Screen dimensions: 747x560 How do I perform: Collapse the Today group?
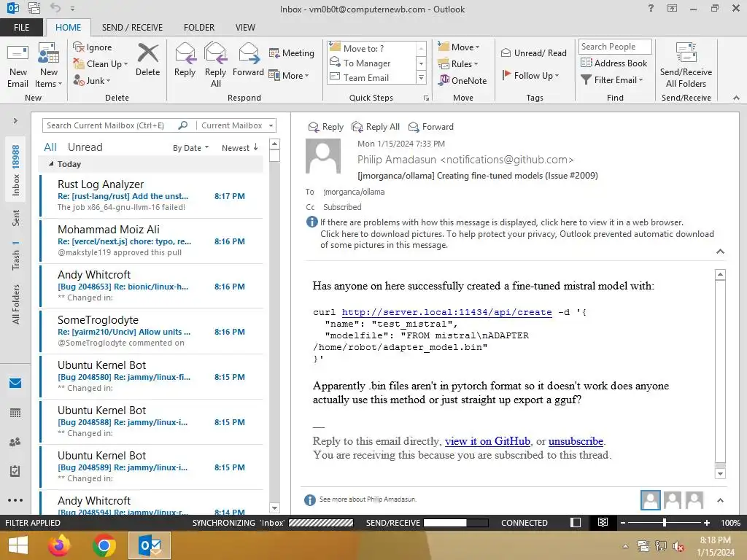click(x=51, y=164)
